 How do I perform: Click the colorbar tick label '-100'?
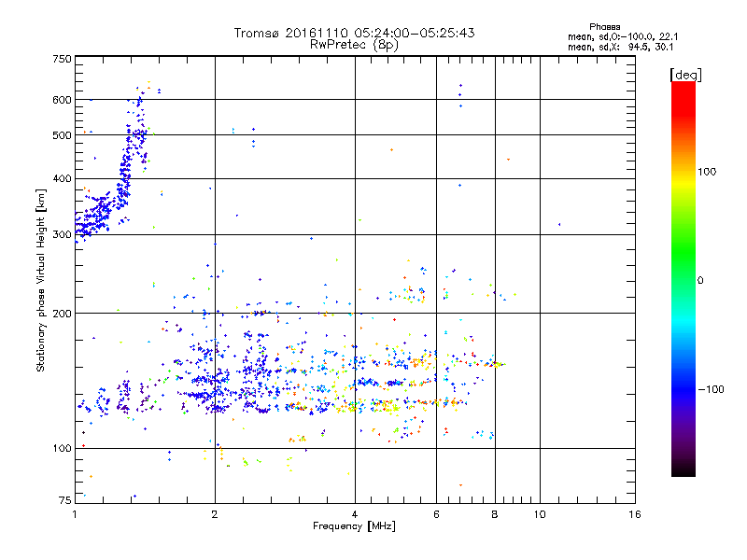coord(711,389)
